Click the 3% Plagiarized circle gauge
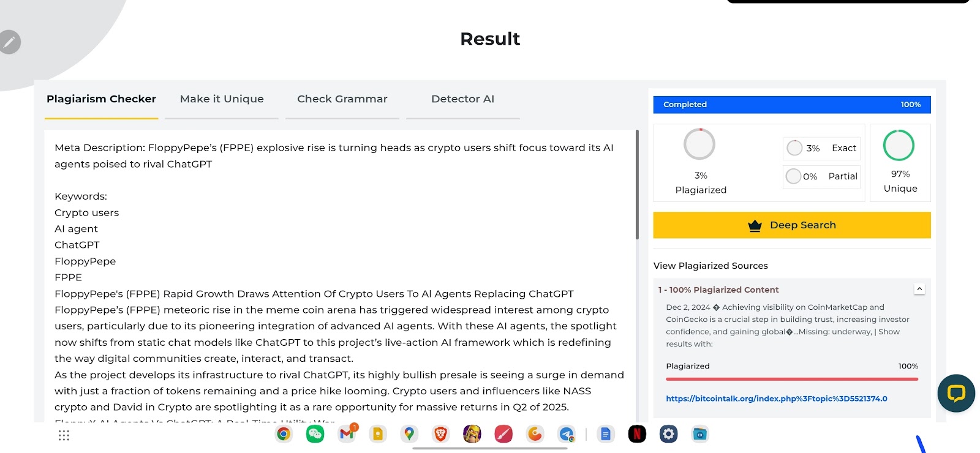 coord(699,144)
